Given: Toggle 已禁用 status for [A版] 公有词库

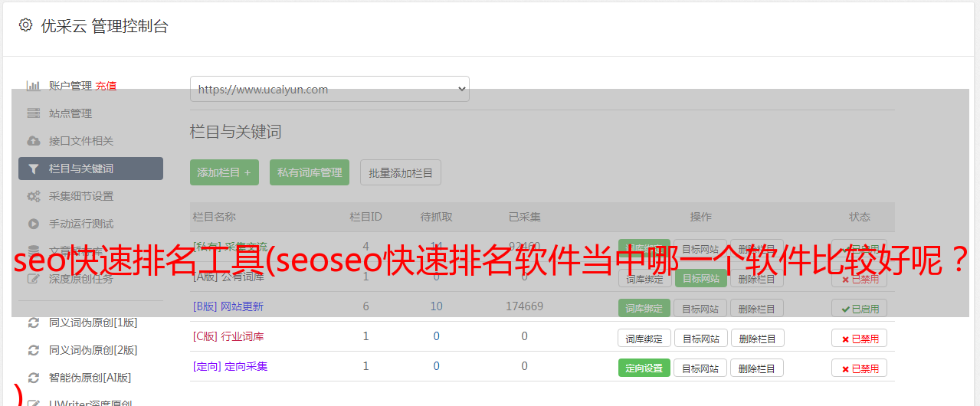Looking at the screenshot, I should pos(859,279).
